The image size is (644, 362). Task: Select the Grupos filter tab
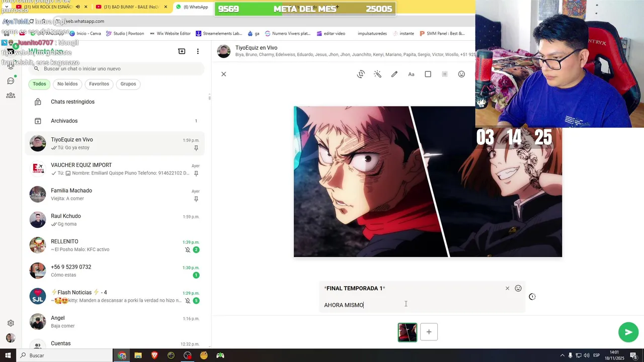128,84
